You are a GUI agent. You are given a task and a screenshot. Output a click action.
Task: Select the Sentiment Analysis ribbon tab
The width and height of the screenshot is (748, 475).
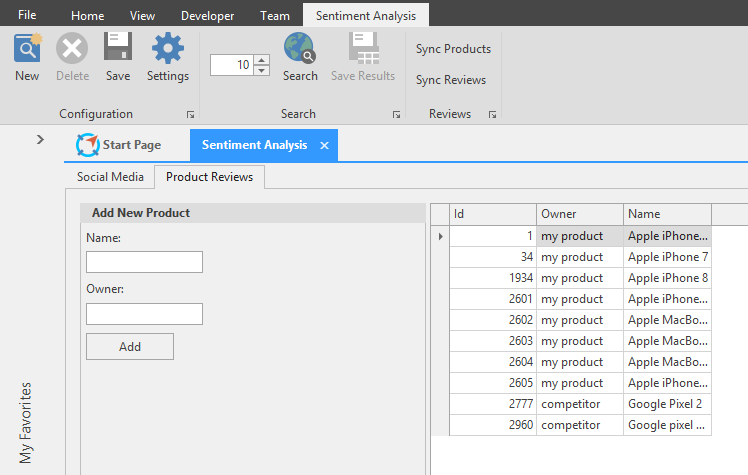[366, 15]
